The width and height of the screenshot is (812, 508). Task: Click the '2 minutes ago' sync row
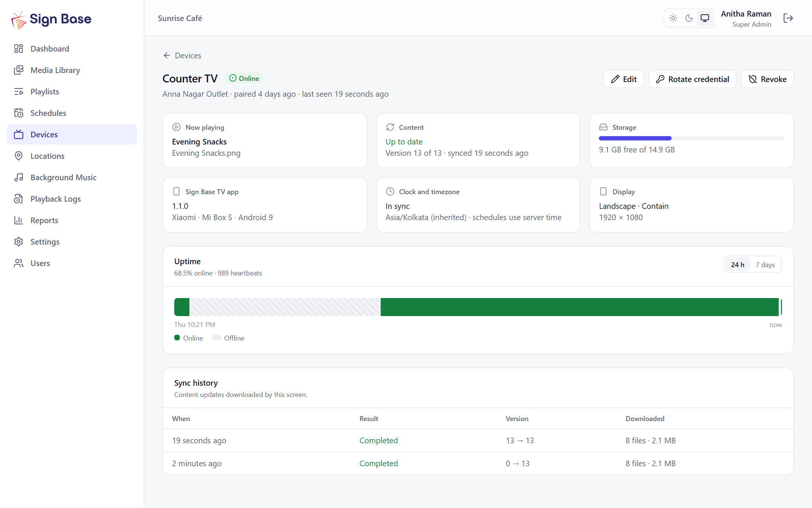(x=478, y=463)
